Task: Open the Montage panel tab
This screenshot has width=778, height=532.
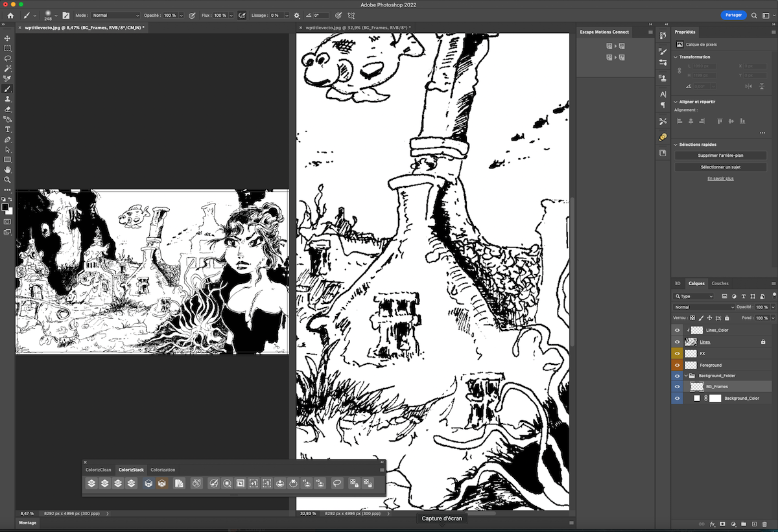Action: point(28,522)
